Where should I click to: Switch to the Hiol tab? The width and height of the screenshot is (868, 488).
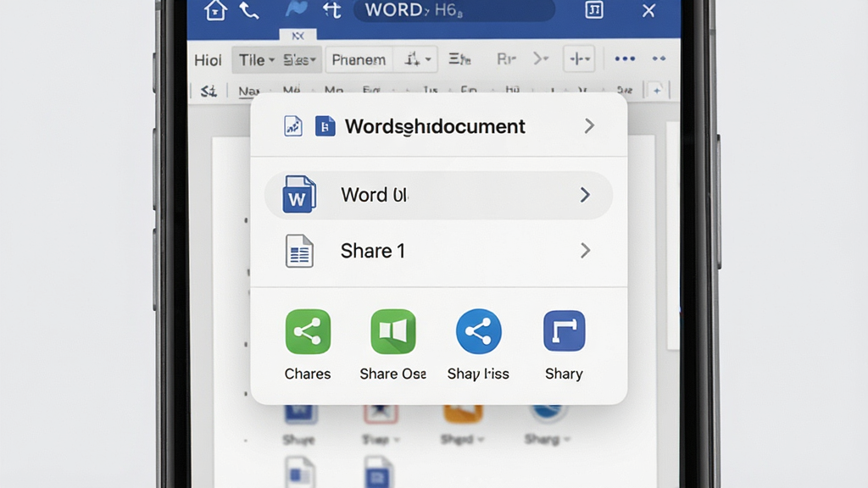(208, 60)
